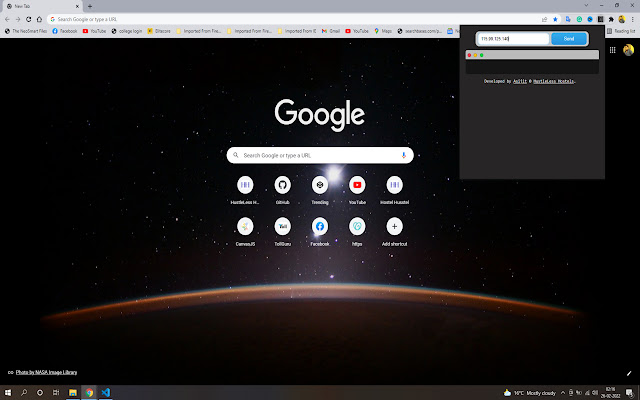Open the GitHub shortcut tile
640x400 pixels.
point(282,185)
